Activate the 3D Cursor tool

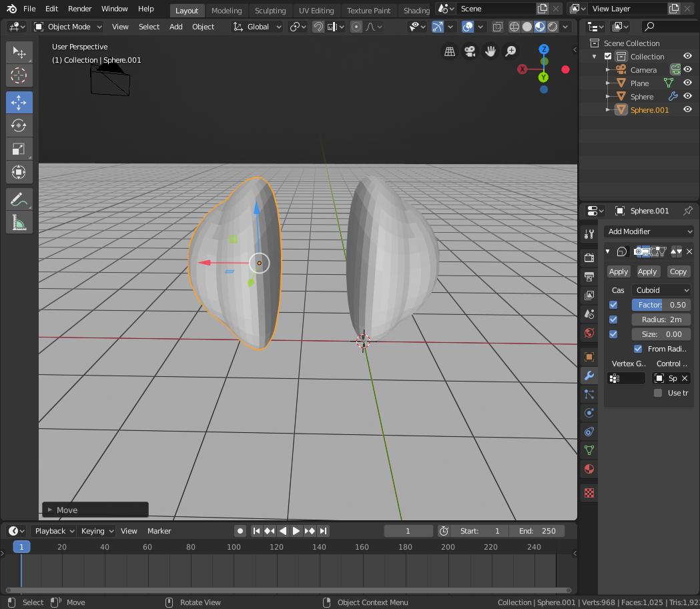[x=19, y=75]
